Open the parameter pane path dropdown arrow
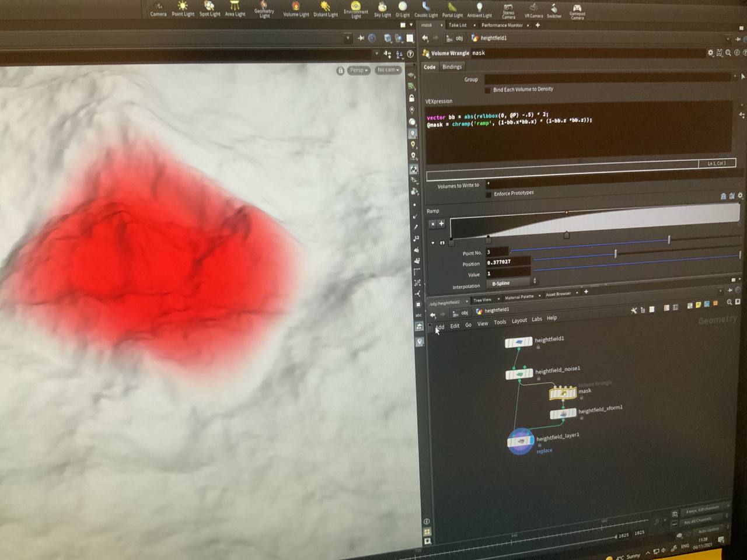The image size is (747, 560). pos(728,38)
